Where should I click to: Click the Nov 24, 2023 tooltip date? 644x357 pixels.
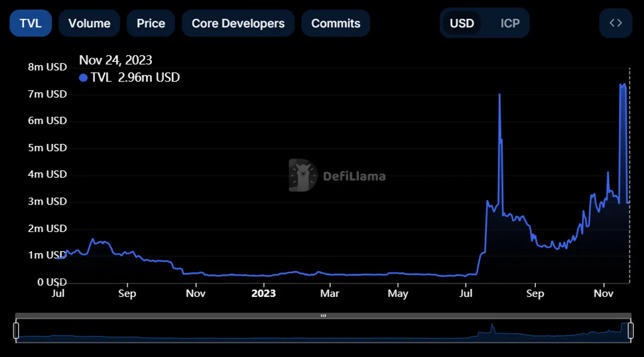(x=115, y=60)
